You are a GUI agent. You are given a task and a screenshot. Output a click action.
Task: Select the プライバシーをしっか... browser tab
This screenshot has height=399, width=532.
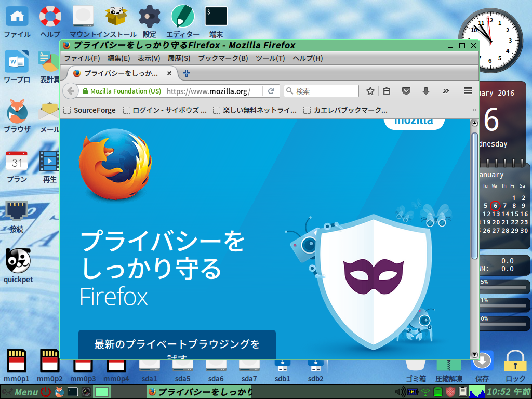pyautogui.click(x=121, y=73)
